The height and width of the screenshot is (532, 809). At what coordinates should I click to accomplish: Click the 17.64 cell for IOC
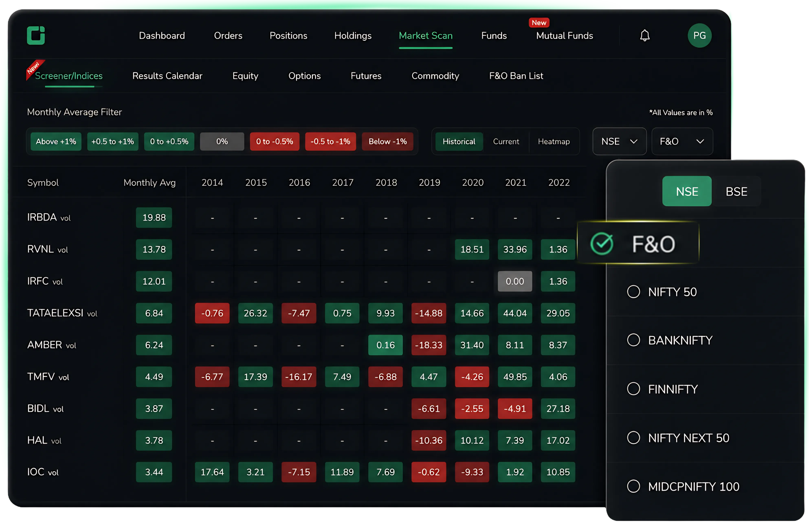click(212, 472)
